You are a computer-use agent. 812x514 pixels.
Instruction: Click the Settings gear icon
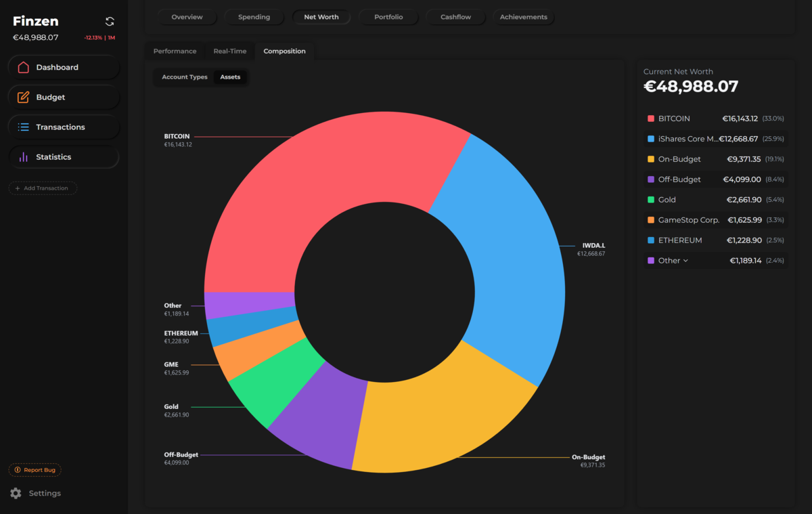(x=16, y=494)
